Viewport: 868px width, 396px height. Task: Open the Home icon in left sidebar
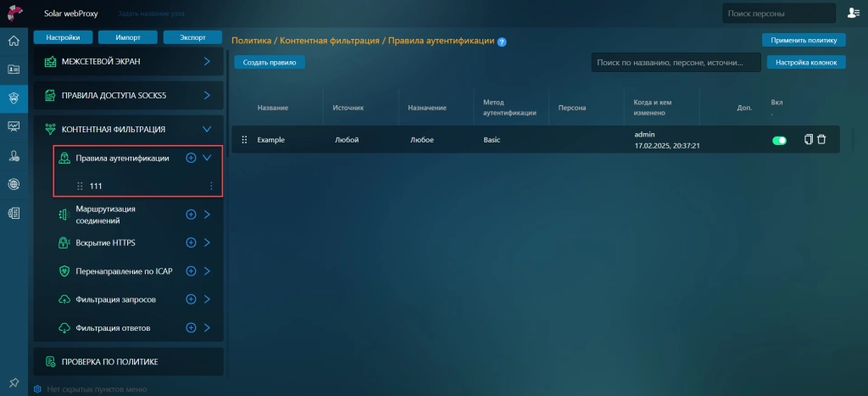(x=14, y=41)
